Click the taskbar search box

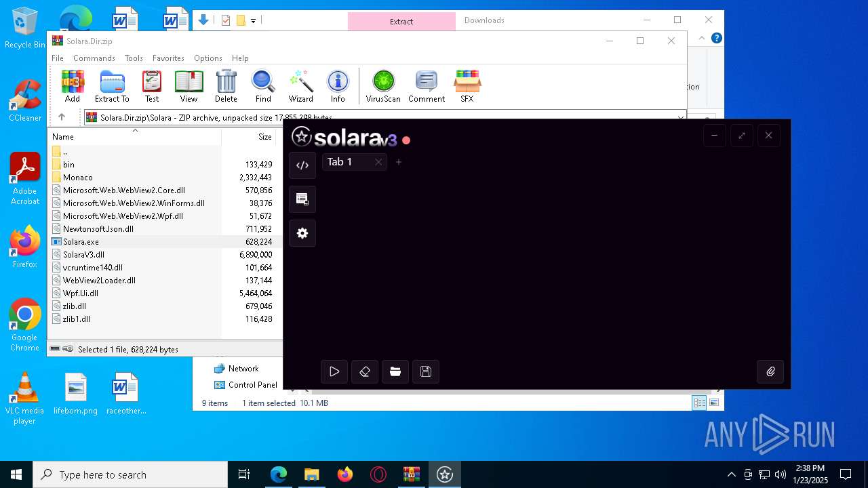coord(130,474)
